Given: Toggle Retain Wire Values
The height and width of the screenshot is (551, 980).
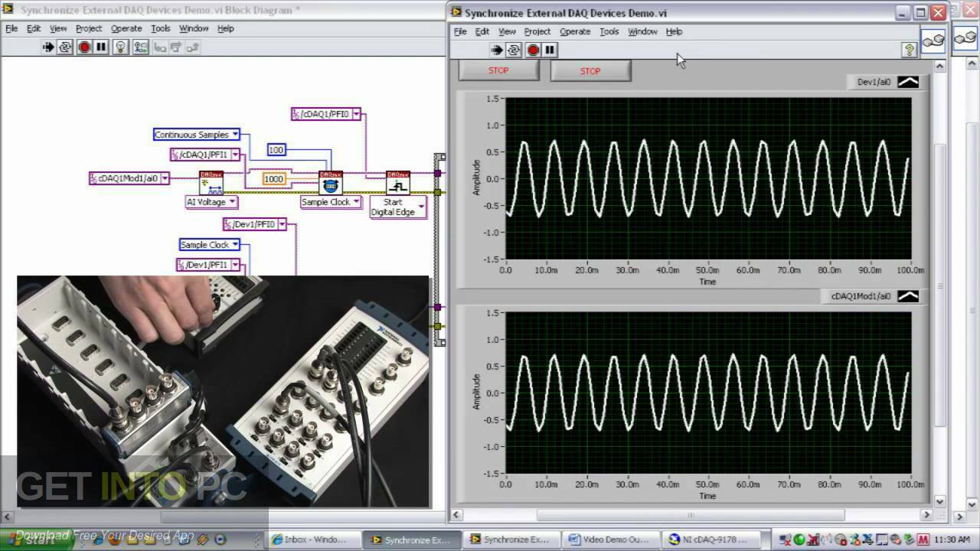Looking at the screenshot, I should 140,47.
